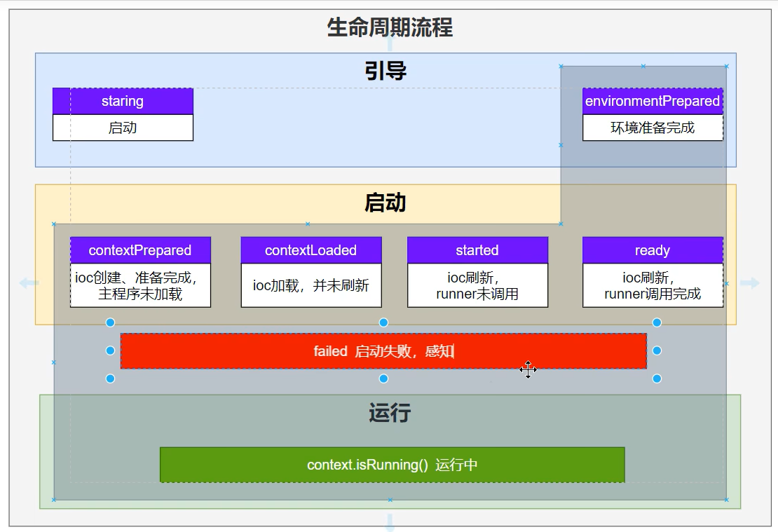The width and height of the screenshot is (778, 532).
Task: Click the top-left handle of the failed box
Action: pos(110,322)
